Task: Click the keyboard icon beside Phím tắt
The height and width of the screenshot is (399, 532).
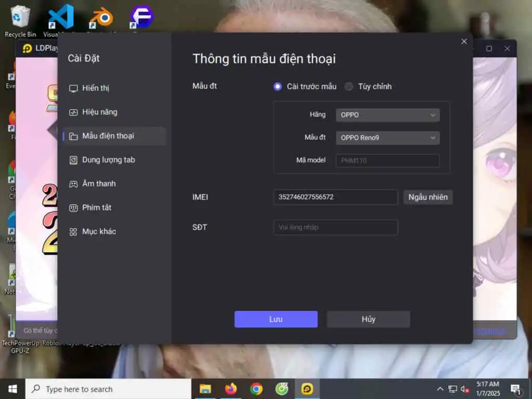Action: point(73,208)
